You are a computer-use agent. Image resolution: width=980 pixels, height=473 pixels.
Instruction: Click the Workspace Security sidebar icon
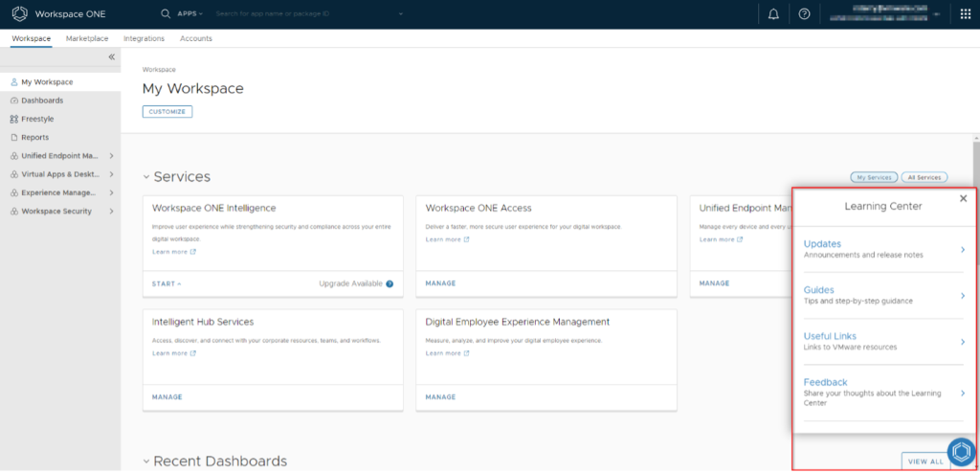(x=14, y=211)
